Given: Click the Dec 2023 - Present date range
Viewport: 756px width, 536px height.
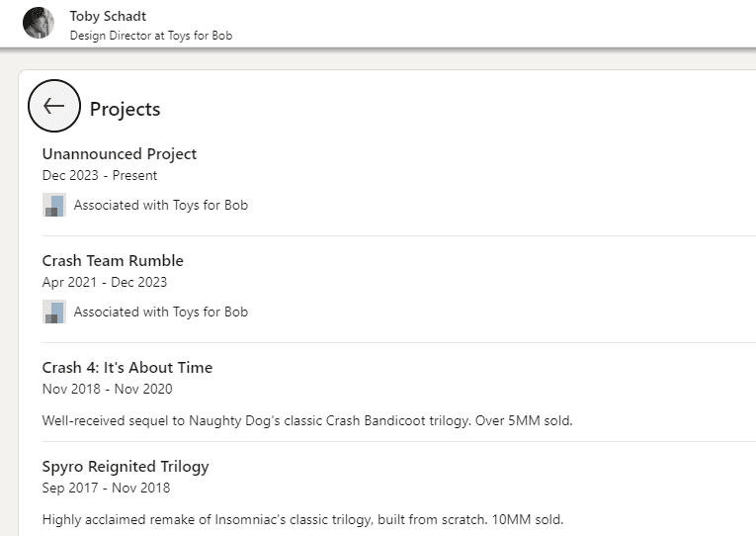Looking at the screenshot, I should tap(100, 175).
